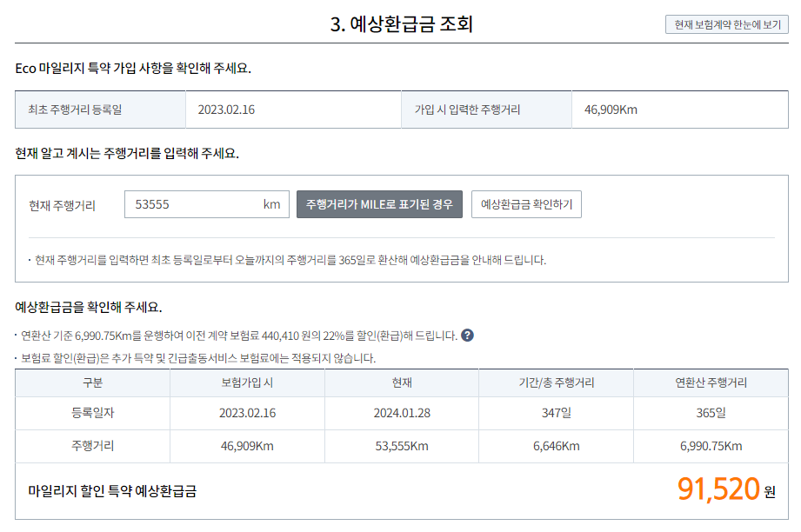Image resolution: width=801 pixels, height=532 pixels.
Task: Click the page heading 3. 예상환급금 조회
Action: 400,20
